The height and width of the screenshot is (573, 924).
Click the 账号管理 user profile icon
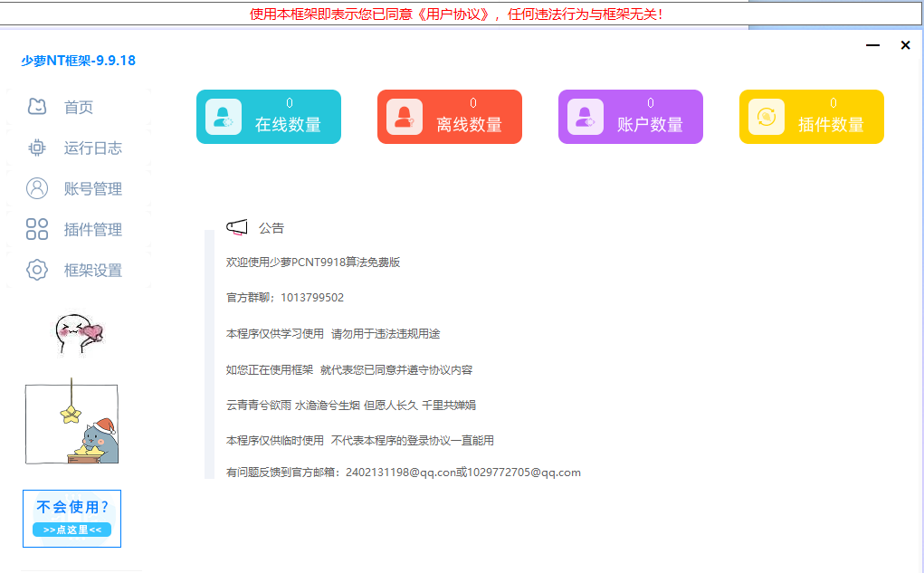click(36, 188)
